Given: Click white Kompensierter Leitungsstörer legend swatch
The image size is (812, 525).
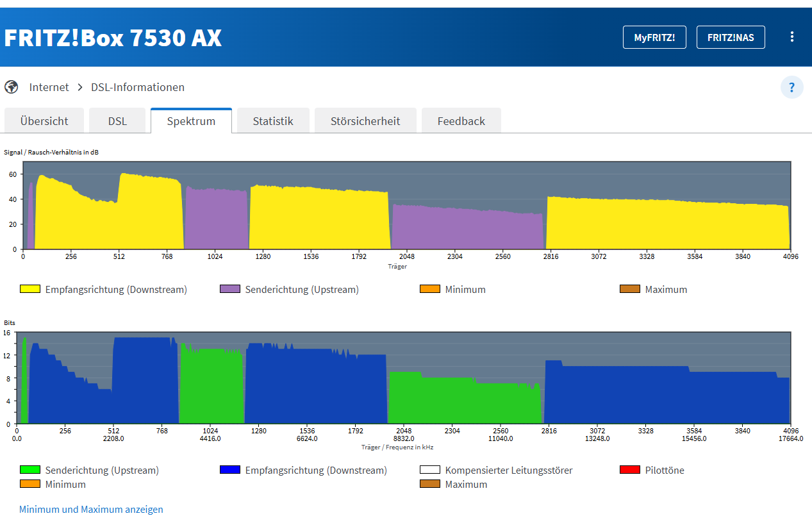Looking at the screenshot, I should click(430, 470).
